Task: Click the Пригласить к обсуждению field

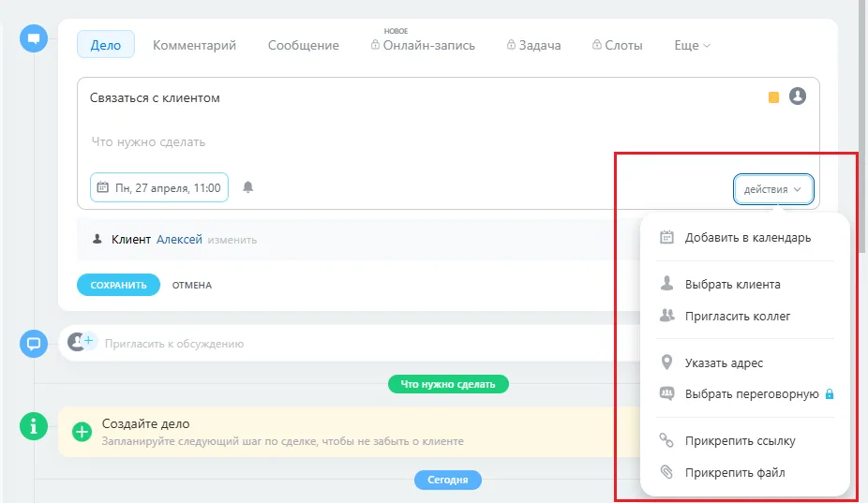Action: tap(173, 344)
